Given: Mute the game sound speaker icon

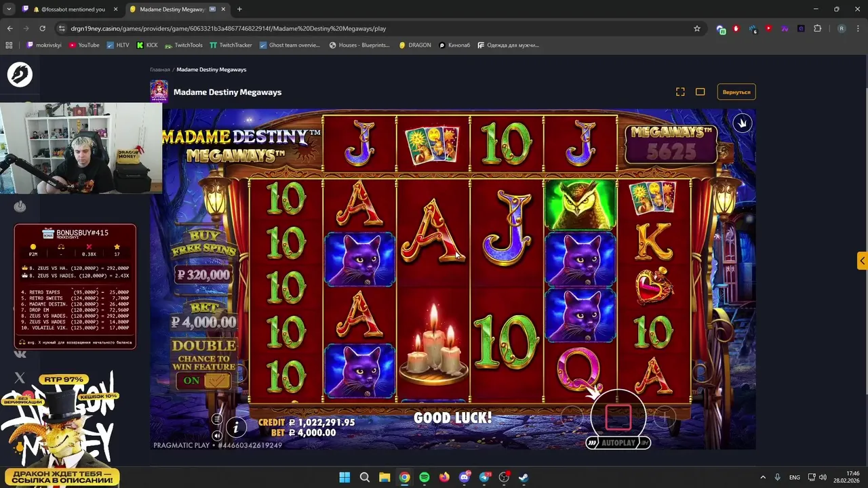Looking at the screenshot, I should [x=217, y=436].
